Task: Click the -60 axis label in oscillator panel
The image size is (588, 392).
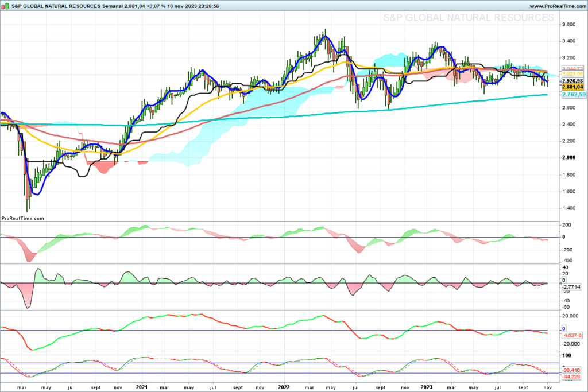Action: coord(566,307)
